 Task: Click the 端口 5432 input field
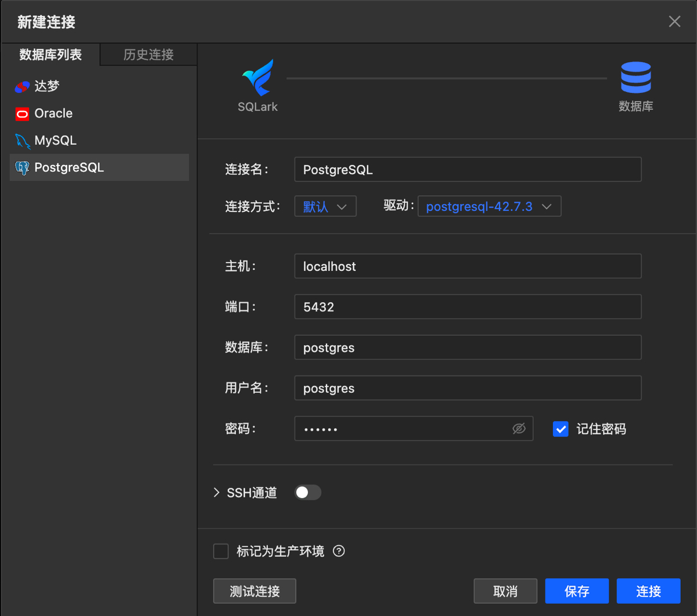pyautogui.click(x=468, y=307)
